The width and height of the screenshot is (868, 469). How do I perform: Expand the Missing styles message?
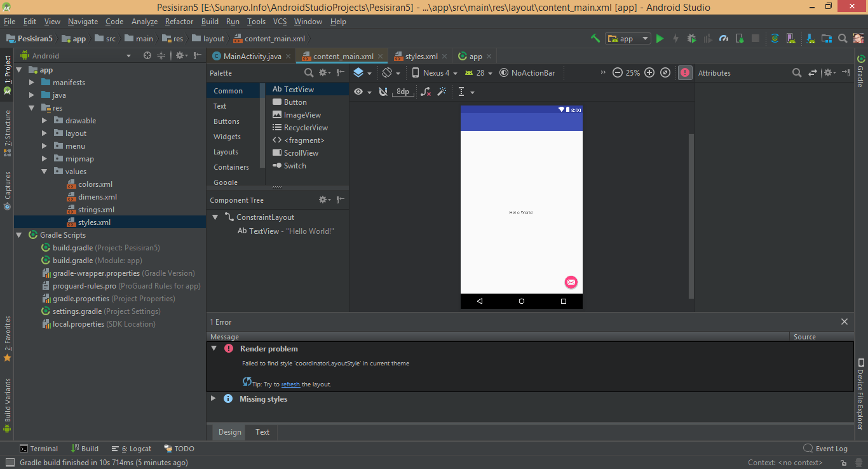pyautogui.click(x=214, y=398)
